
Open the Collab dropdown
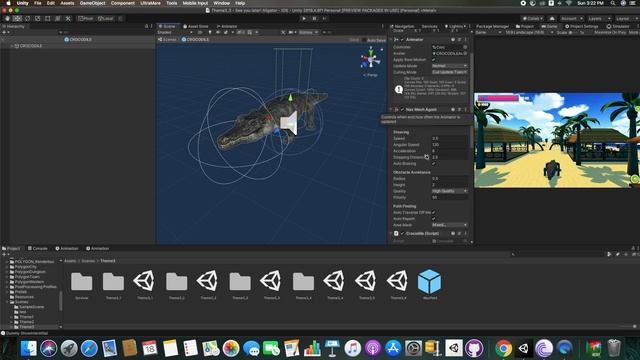(533, 18)
